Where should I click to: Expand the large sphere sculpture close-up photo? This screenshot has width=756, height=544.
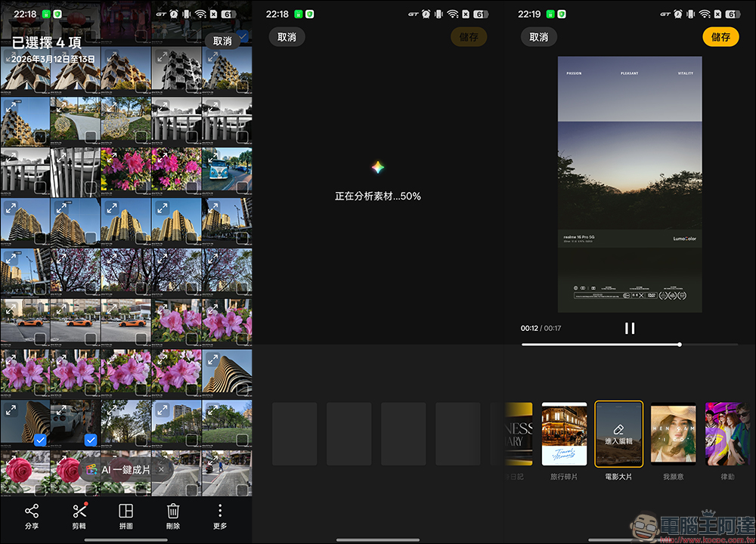pos(111,107)
